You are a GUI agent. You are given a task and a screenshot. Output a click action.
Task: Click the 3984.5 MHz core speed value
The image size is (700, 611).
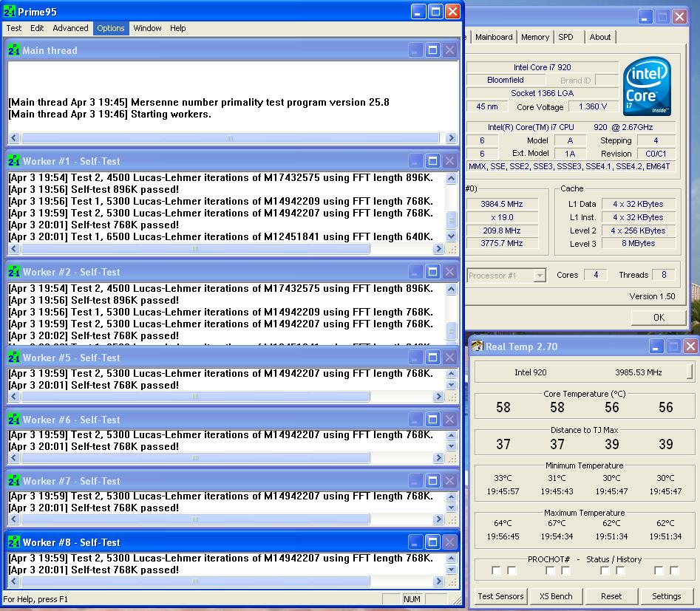pos(502,204)
